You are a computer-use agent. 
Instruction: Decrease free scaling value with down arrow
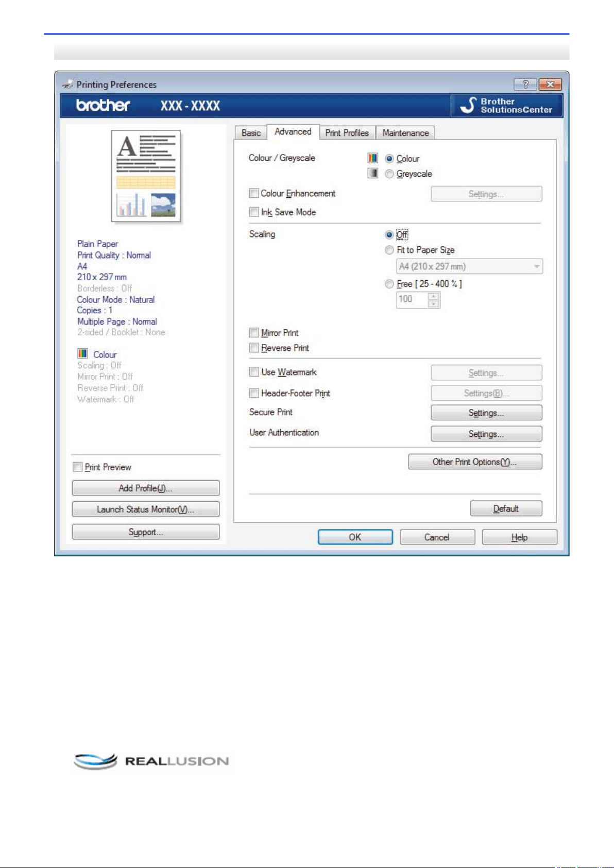(434, 304)
